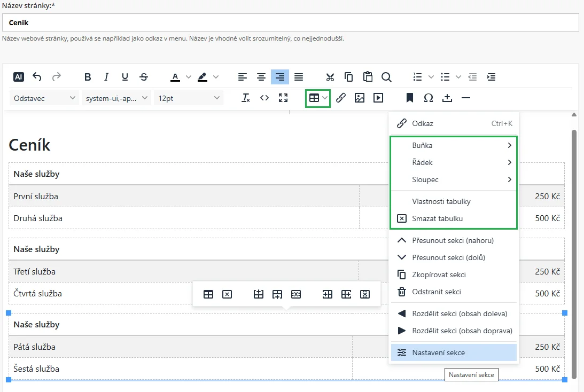The image size is (584, 392).
Task: Open the text color picker arrow
Action: pos(188,77)
